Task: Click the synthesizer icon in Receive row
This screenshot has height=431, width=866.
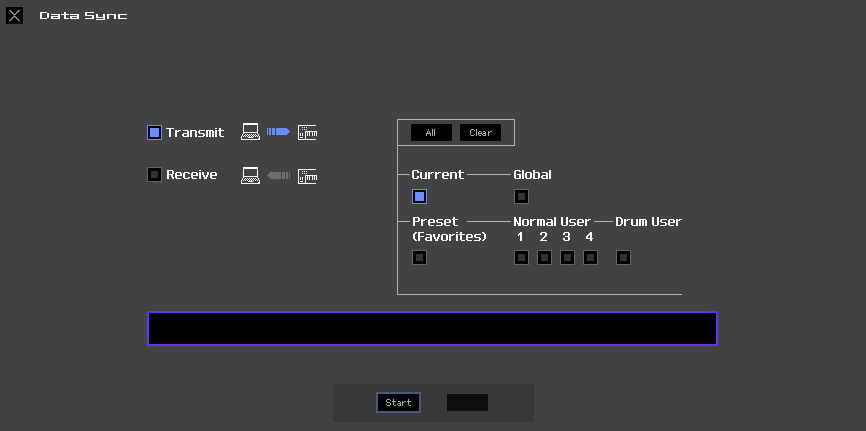Action: coord(307,176)
